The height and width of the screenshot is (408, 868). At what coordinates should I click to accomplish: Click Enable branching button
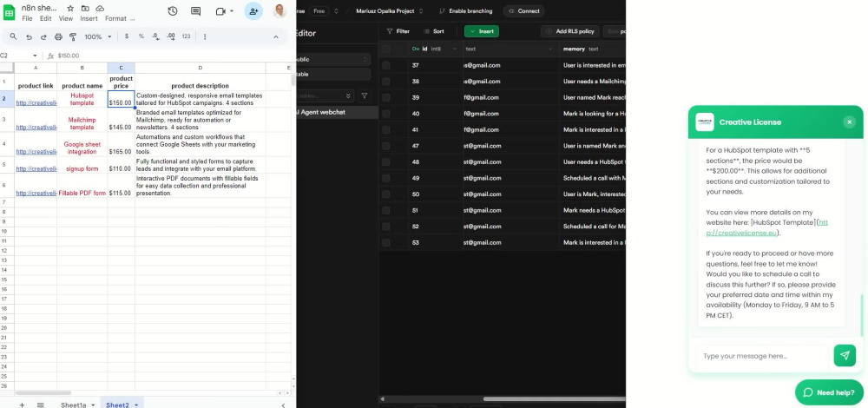pyautogui.click(x=465, y=11)
